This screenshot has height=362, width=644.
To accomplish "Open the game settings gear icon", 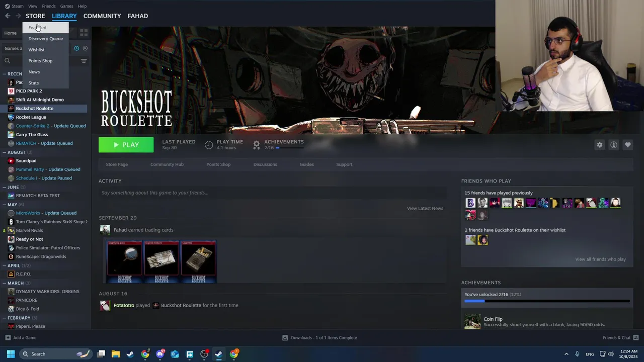I will pos(599,145).
